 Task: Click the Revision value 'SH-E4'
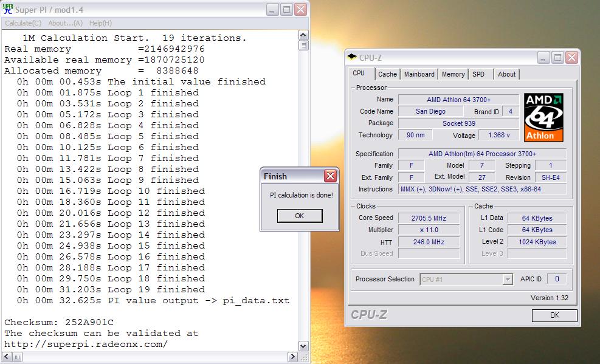point(550,177)
